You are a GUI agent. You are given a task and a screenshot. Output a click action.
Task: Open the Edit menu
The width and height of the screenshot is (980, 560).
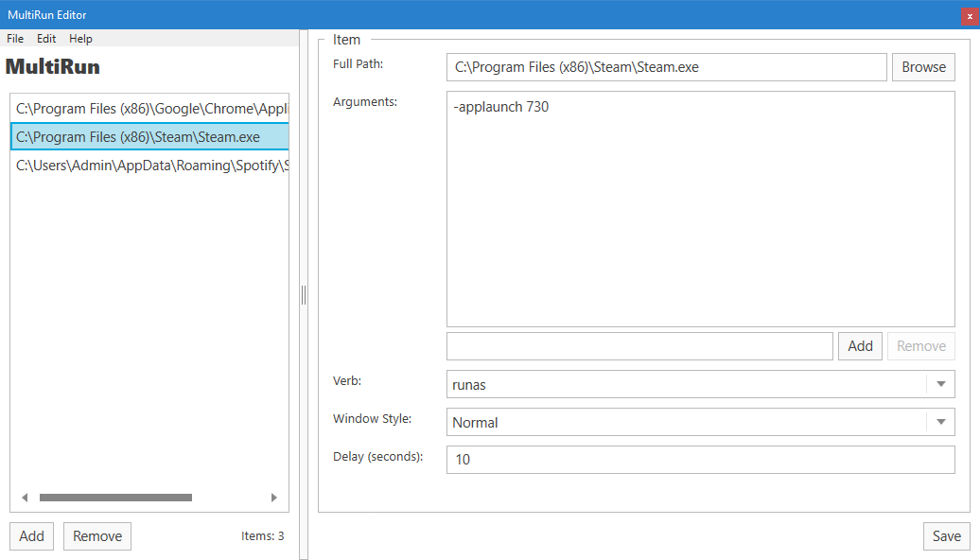(46, 39)
